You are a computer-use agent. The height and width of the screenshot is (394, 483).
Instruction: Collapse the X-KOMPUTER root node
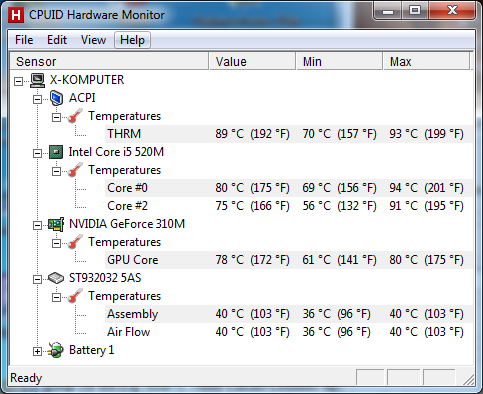pyautogui.click(x=18, y=81)
